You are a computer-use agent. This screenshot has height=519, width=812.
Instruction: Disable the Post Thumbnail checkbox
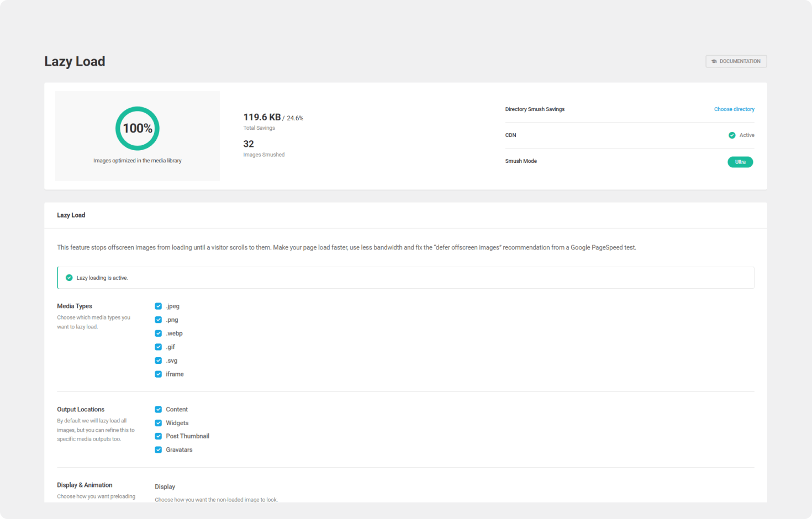click(x=159, y=436)
